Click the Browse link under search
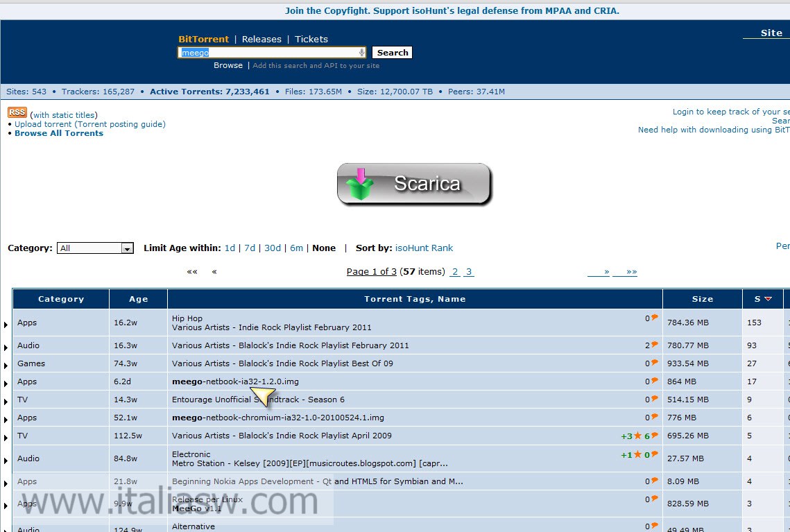Image resolution: width=790 pixels, height=532 pixels. pos(228,65)
